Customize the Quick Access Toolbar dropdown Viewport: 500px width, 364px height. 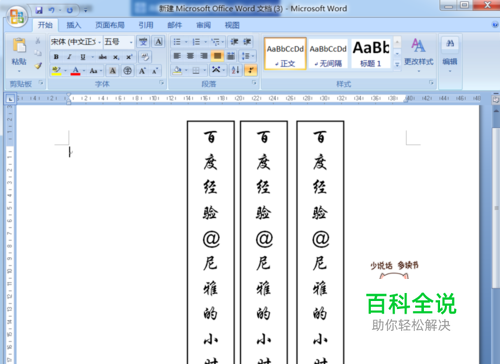point(85,10)
